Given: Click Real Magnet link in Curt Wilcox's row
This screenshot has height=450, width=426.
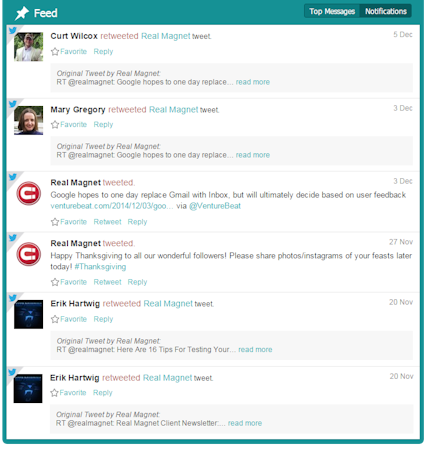Looking at the screenshot, I should [166, 36].
